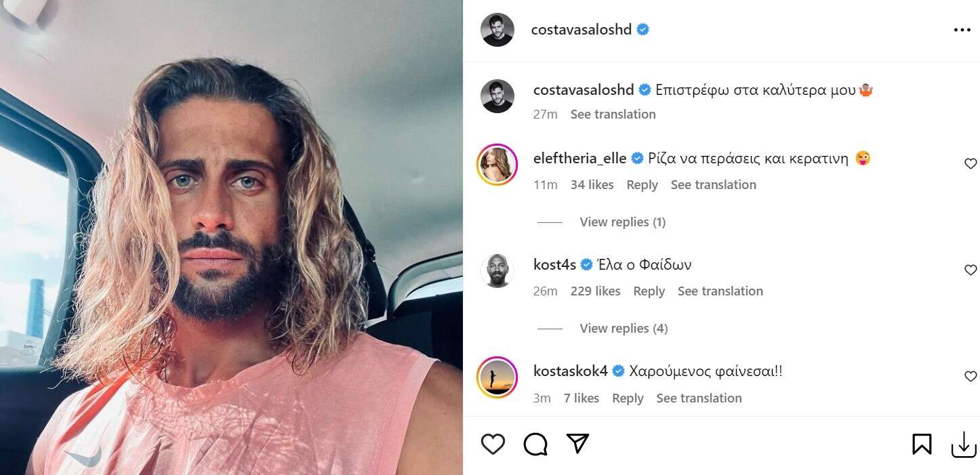
Task: Open costavasaloshd profile picture in the header
Action: [x=497, y=30]
